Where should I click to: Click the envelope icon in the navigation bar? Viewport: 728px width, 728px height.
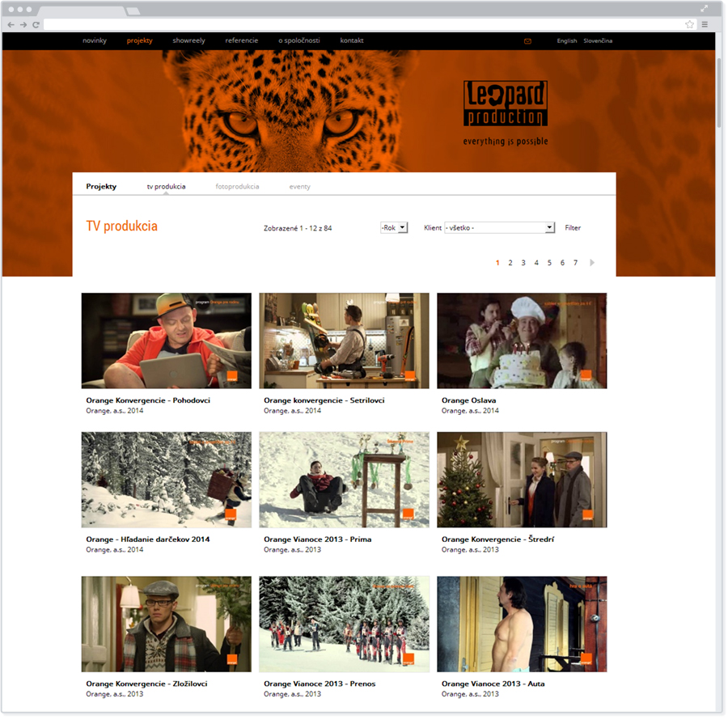coord(527,40)
